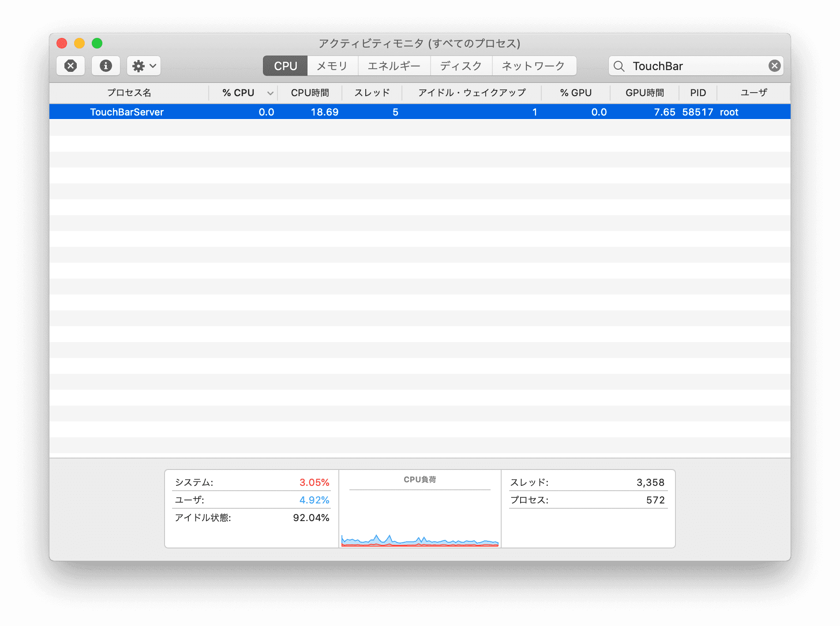The width and height of the screenshot is (840, 626).
Task: Toggle sort order arrow on % CPU column
Action: (270, 93)
